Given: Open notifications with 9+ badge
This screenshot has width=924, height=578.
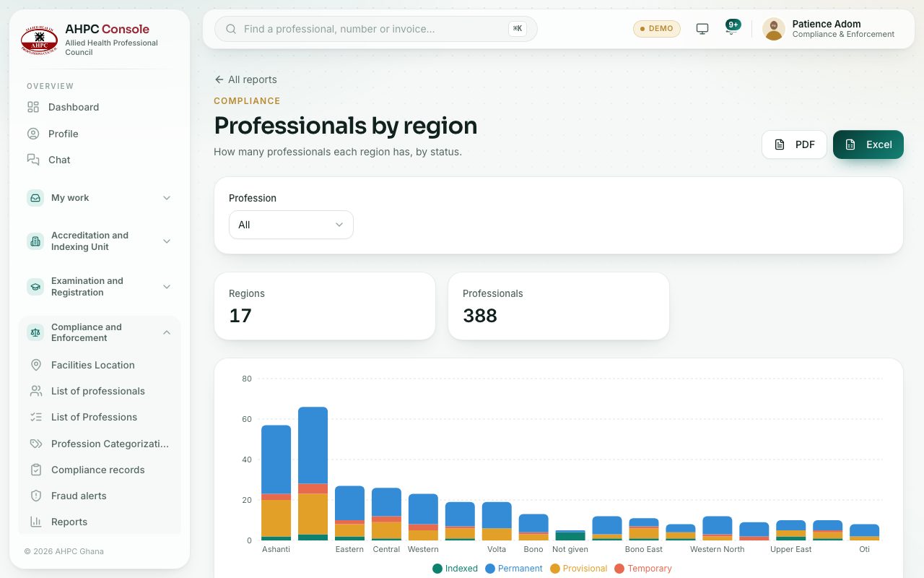Looking at the screenshot, I should (732, 27).
